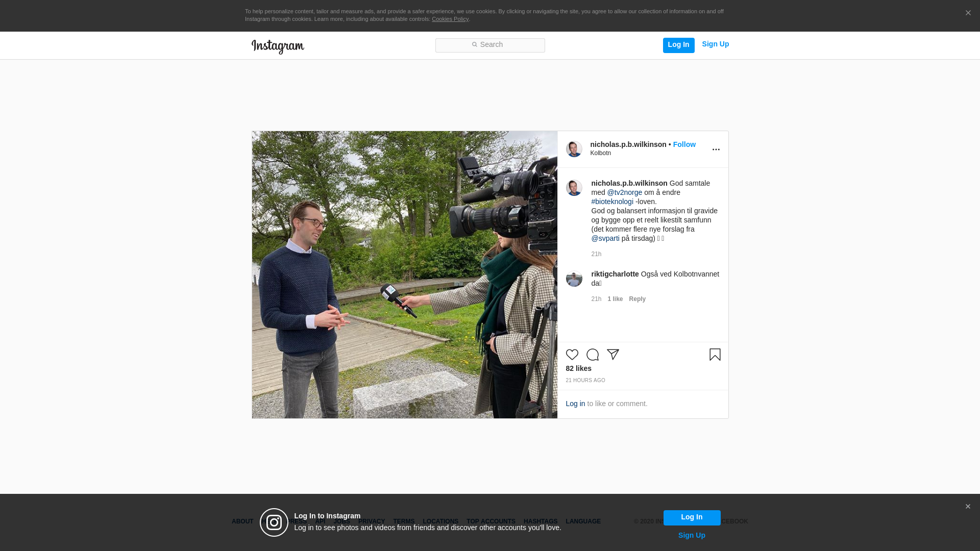The height and width of the screenshot is (551, 980).
Task: View the comment's 1 like
Action: coord(615,299)
